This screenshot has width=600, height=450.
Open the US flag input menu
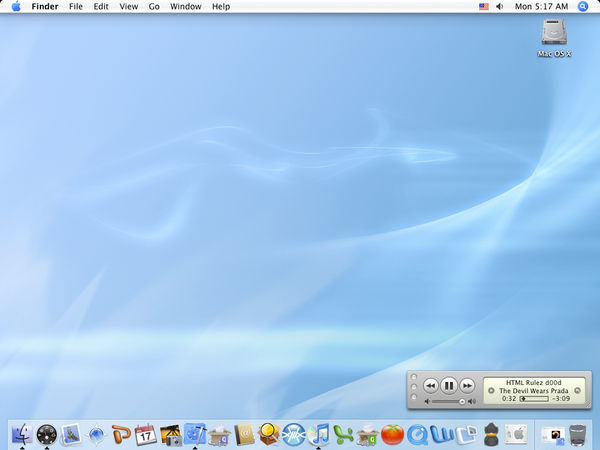484,7
